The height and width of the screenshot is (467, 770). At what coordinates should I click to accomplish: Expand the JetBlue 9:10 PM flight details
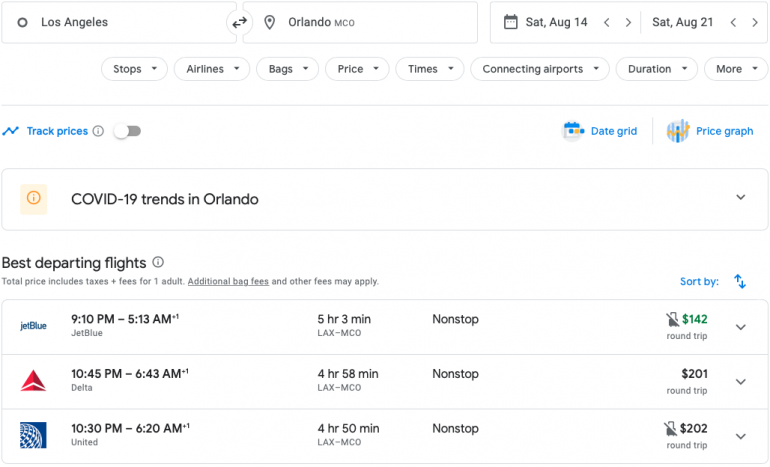(740, 327)
